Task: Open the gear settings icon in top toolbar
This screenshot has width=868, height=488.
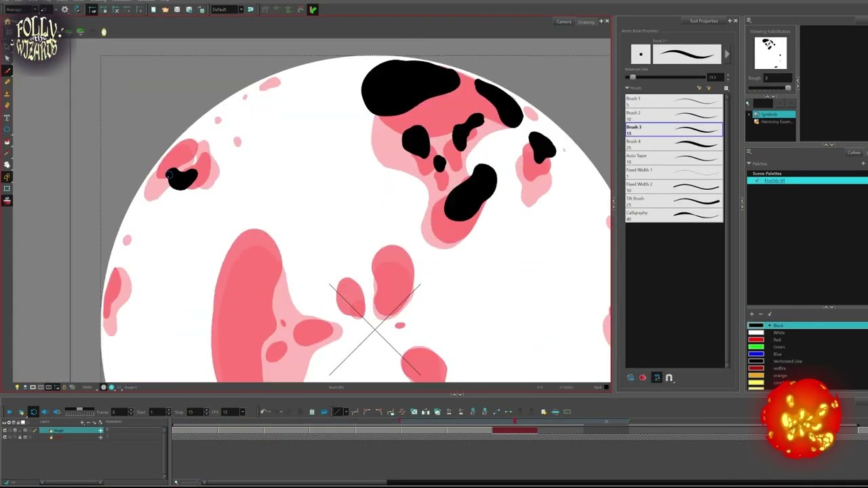Action: pyautogui.click(x=64, y=9)
